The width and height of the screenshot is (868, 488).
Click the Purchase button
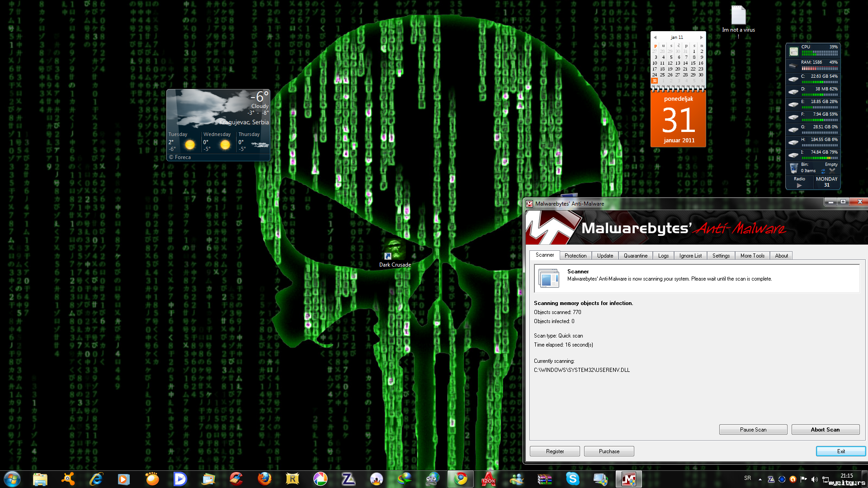tap(609, 451)
